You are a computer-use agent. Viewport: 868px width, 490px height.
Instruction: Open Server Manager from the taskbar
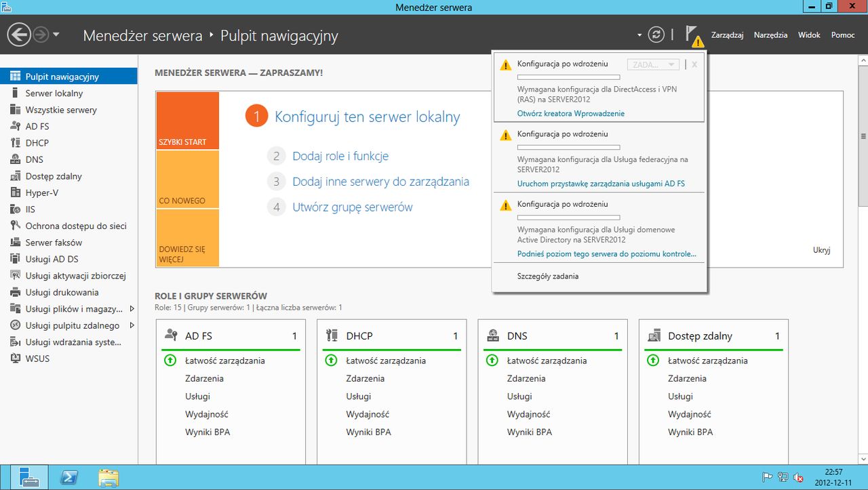pos(28,477)
